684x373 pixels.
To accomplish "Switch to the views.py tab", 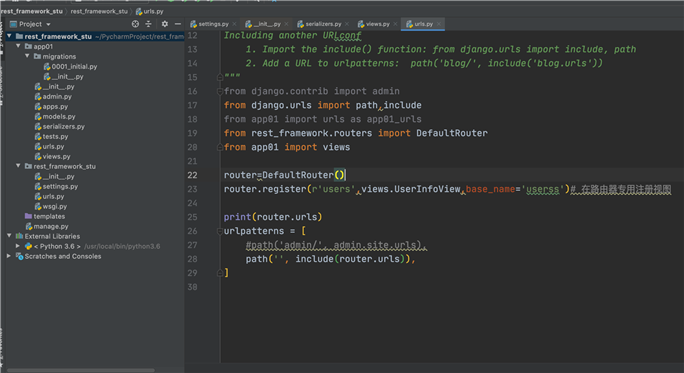I will click(374, 24).
